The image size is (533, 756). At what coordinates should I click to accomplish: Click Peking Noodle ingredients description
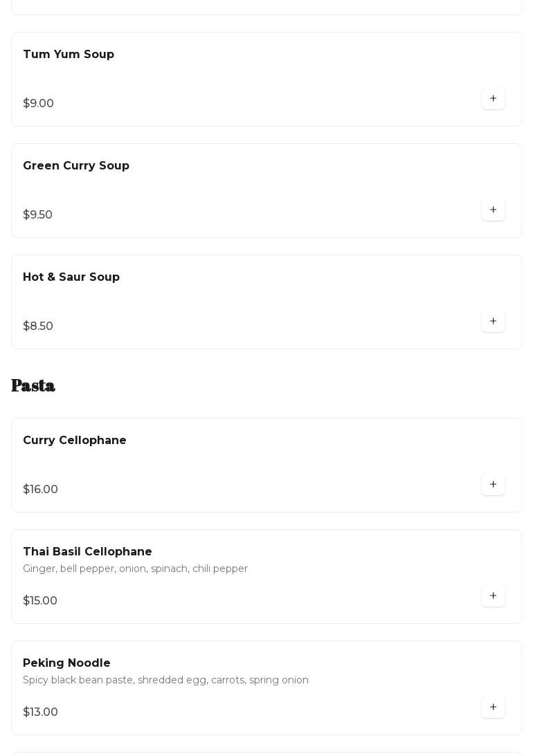(165, 680)
